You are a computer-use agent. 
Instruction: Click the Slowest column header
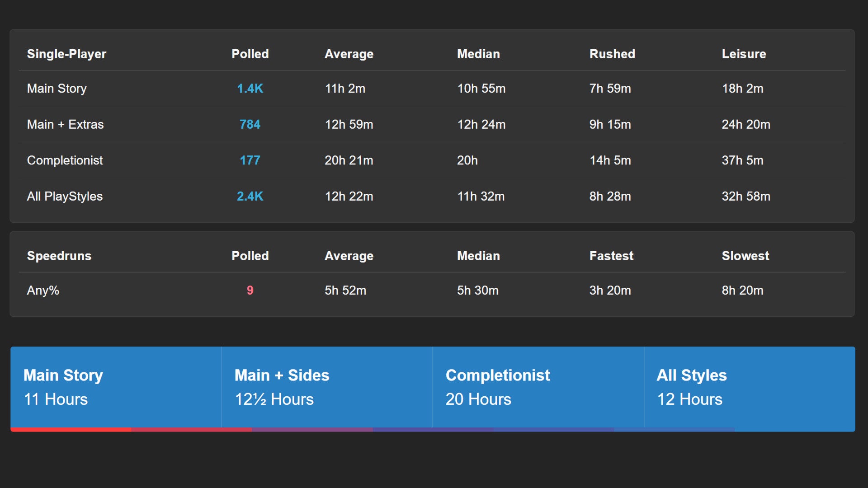pyautogui.click(x=745, y=256)
